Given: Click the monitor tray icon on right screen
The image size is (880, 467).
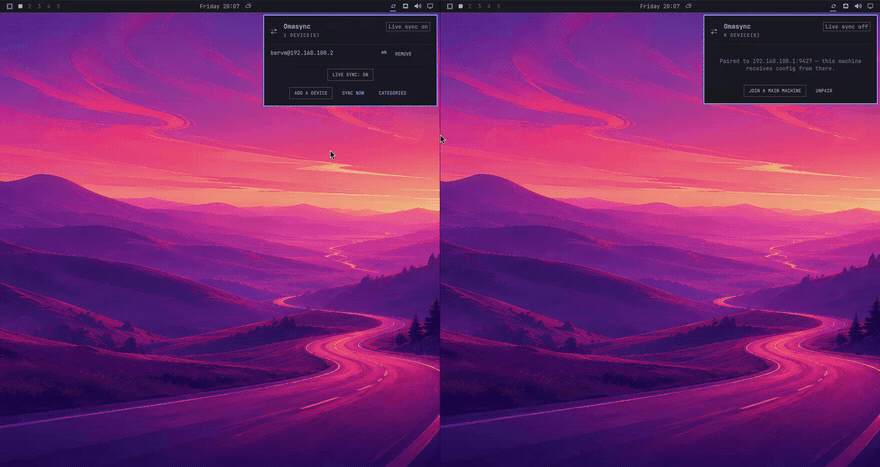Looking at the screenshot, I should [x=870, y=6].
